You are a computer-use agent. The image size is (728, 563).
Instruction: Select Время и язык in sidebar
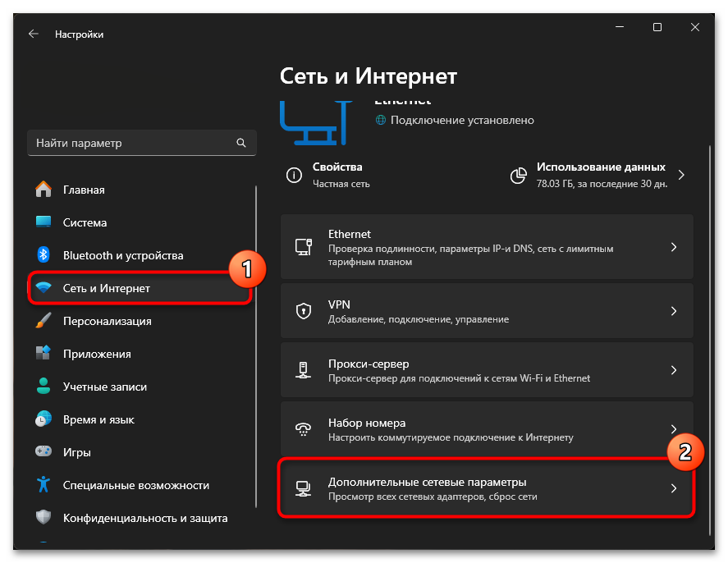click(x=140, y=419)
